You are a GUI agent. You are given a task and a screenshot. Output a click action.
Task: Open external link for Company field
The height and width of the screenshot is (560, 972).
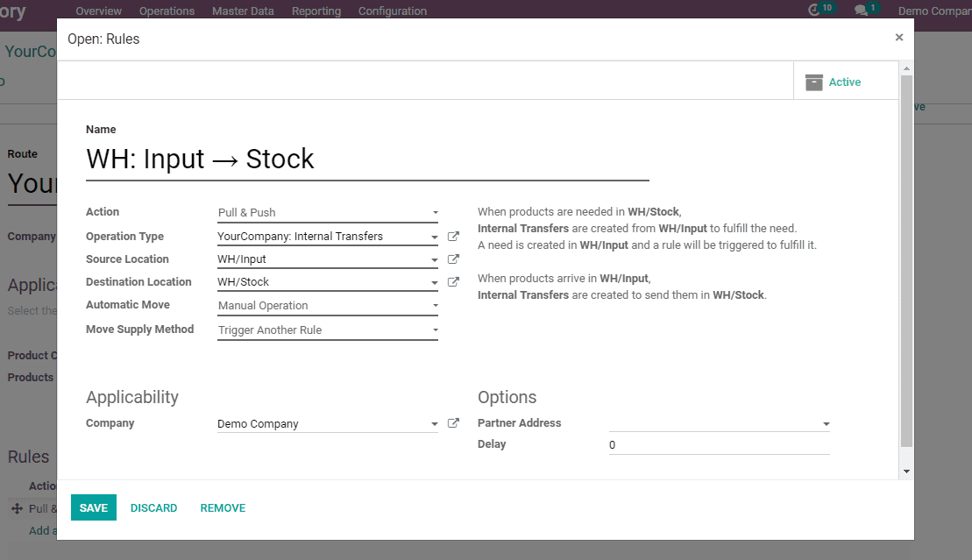click(453, 423)
